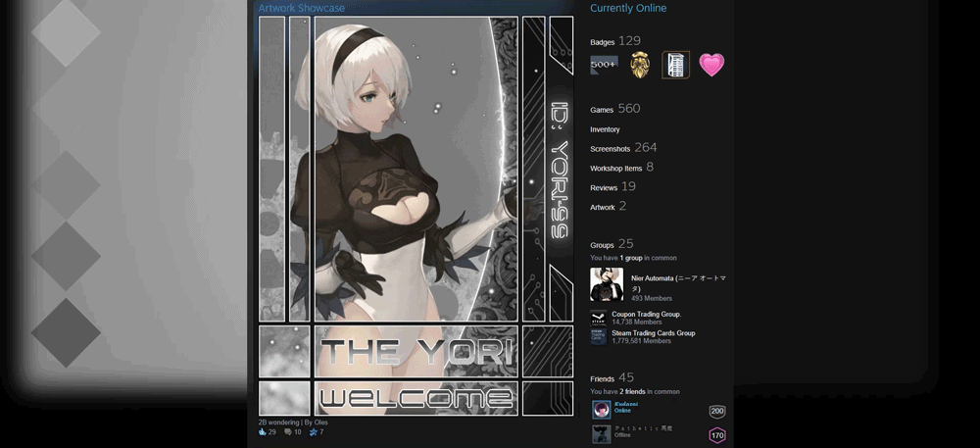Open the Inventory link
980x448 pixels.
[x=605, y=129]
